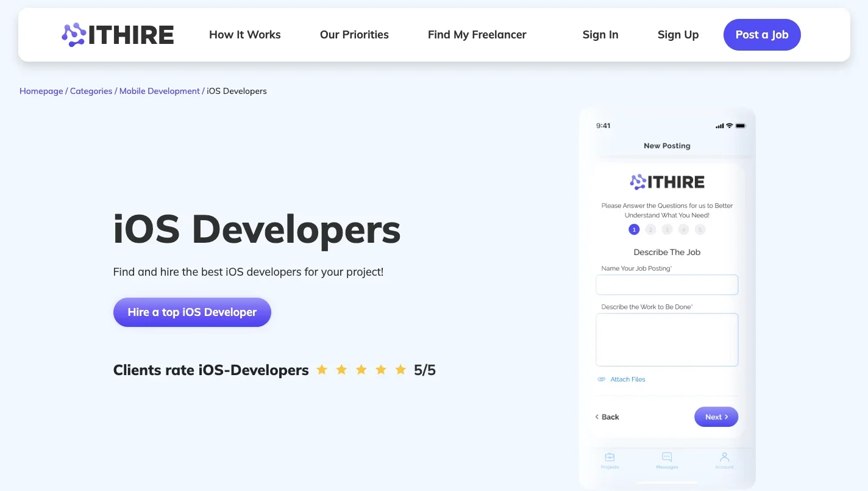868x491 pixels.
Task: Click the ITHIRE logo inside the phone mockup
Action: pyautogui.click(x=667, y=182)
